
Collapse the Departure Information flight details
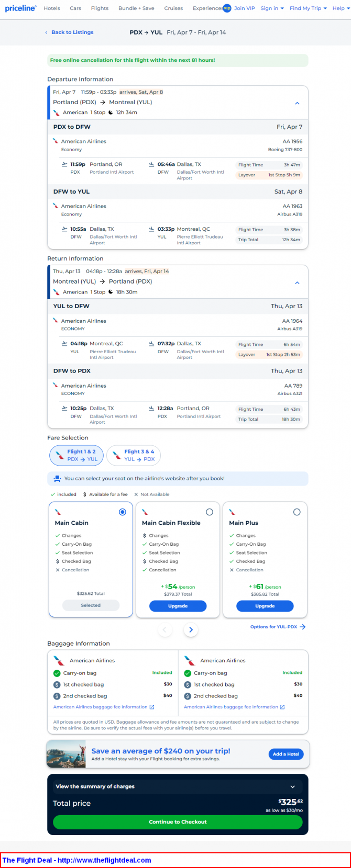[297, 103]
